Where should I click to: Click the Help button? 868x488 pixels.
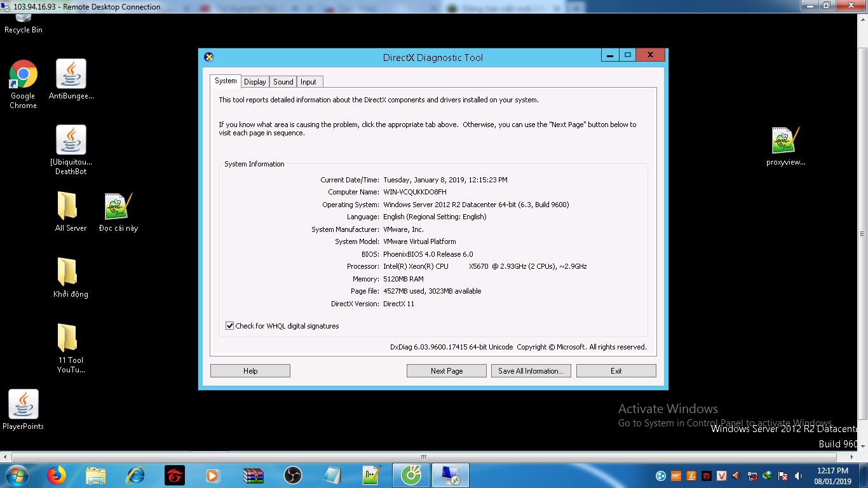[x=250, y=371]
